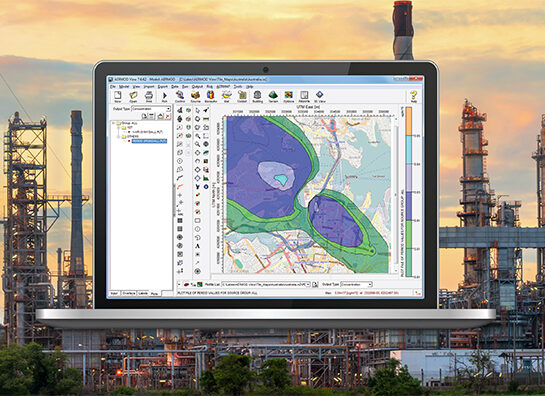Open the Tools menu
Image resolution: width=545 pixels, height=396 pixels.
click(x=238, y=87)
